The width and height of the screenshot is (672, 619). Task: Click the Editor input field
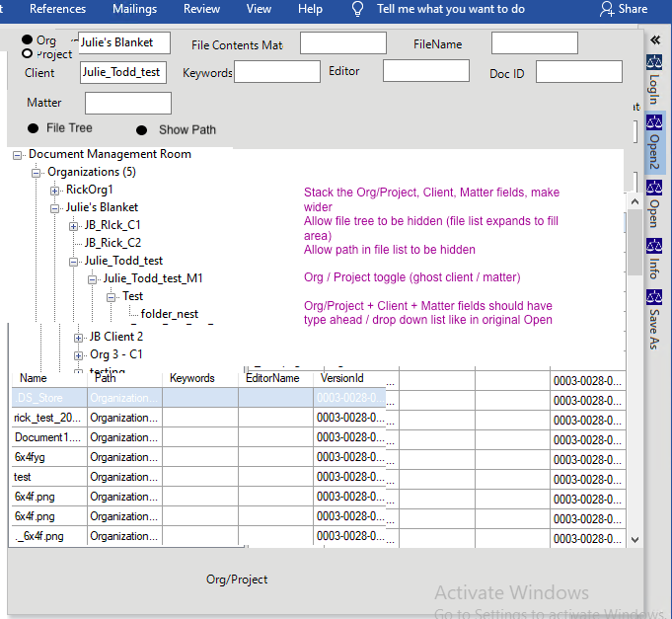(x=426, y=70)
